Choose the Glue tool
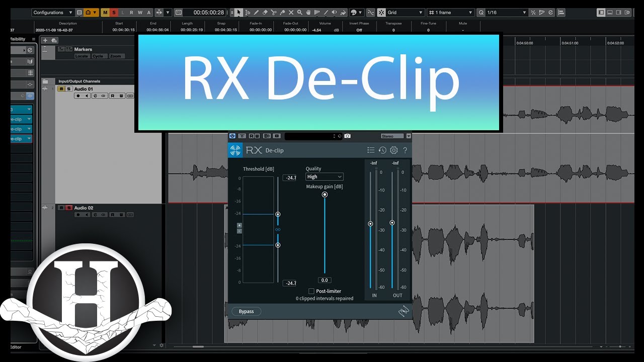The width and height of the screenshot is (644, 362). click(x=282, y=13)
